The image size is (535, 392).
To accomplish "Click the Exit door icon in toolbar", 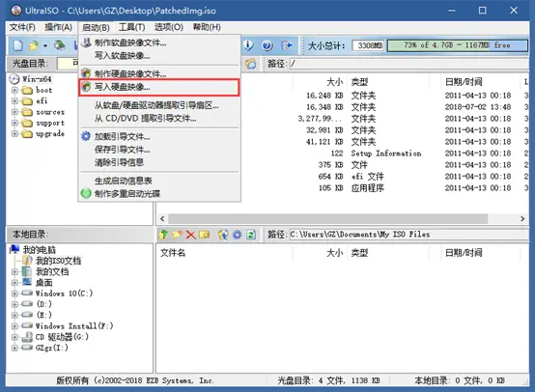I will 286,45.
